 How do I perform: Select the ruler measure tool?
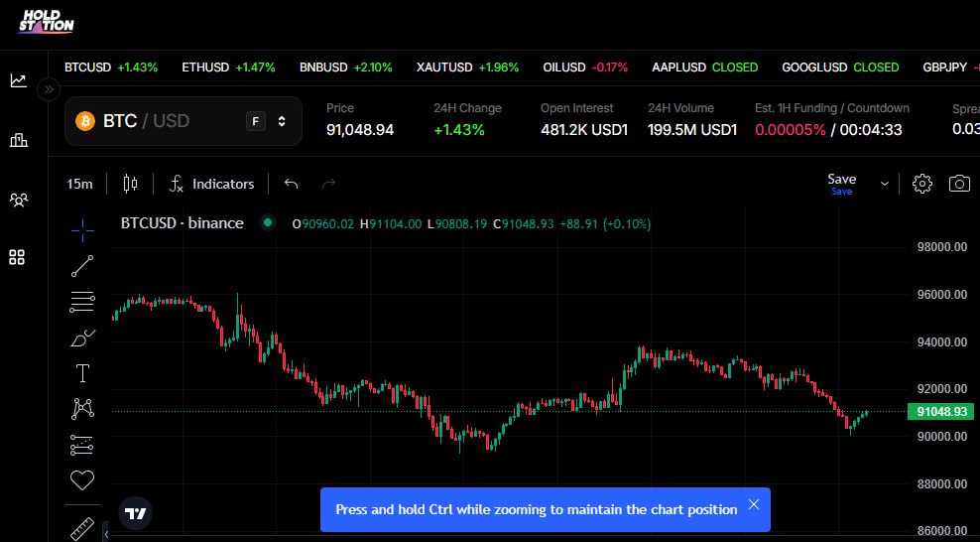pos(82,528)
